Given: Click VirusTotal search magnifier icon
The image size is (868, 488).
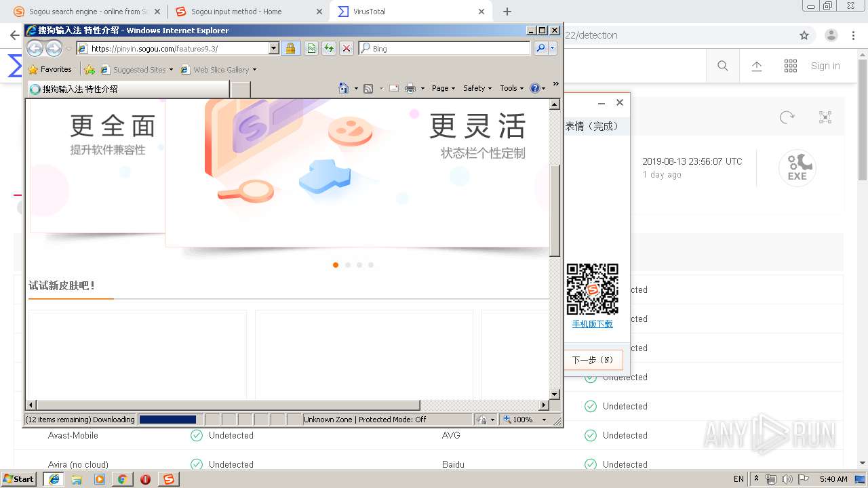Looking at the screenshot, I should pyautogui.click(x=723, y=66).
